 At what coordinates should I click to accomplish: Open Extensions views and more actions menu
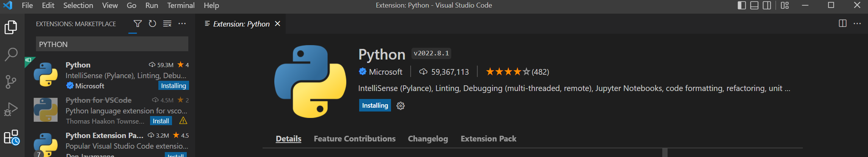click(182, 24)
